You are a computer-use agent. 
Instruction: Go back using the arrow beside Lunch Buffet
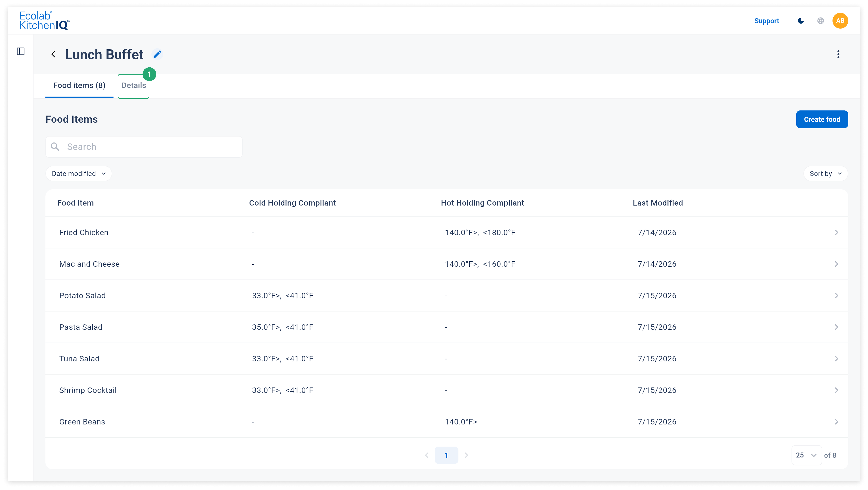coord(53,54)
